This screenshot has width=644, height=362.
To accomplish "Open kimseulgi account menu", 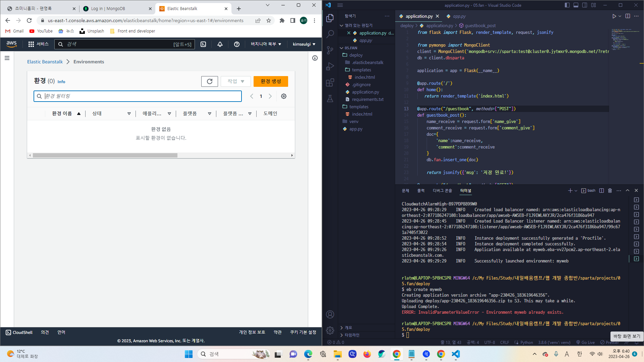I will pyautogui.click(x=304, y=44).
